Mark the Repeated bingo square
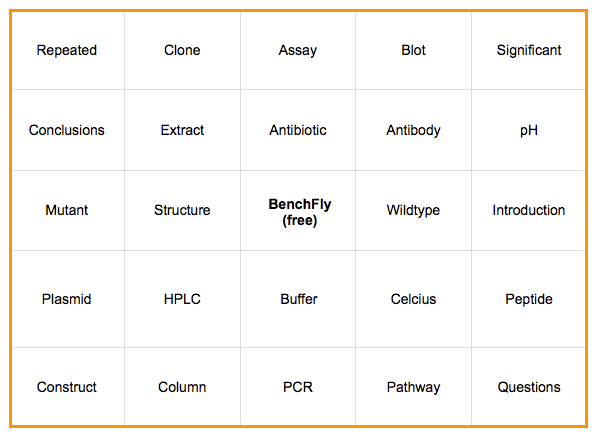The width and height of the screenshot is (598, 438). click(x=68, y=51)
